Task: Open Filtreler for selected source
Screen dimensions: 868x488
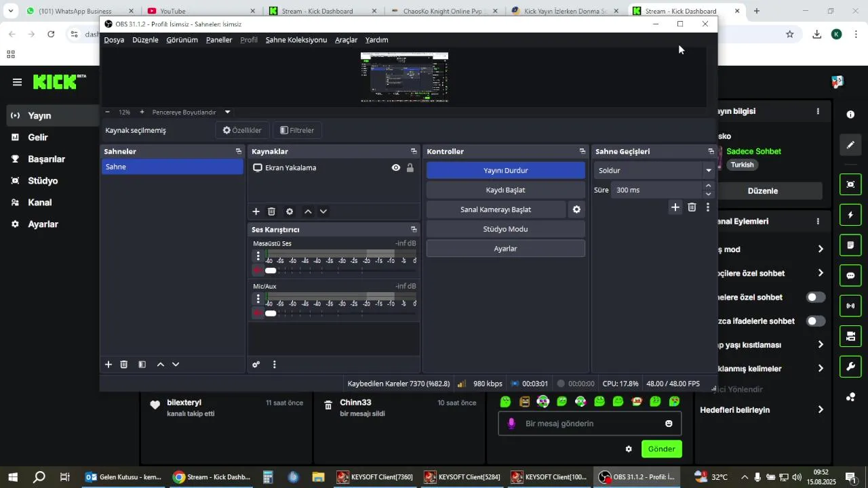Action: [x=297, y=130]
